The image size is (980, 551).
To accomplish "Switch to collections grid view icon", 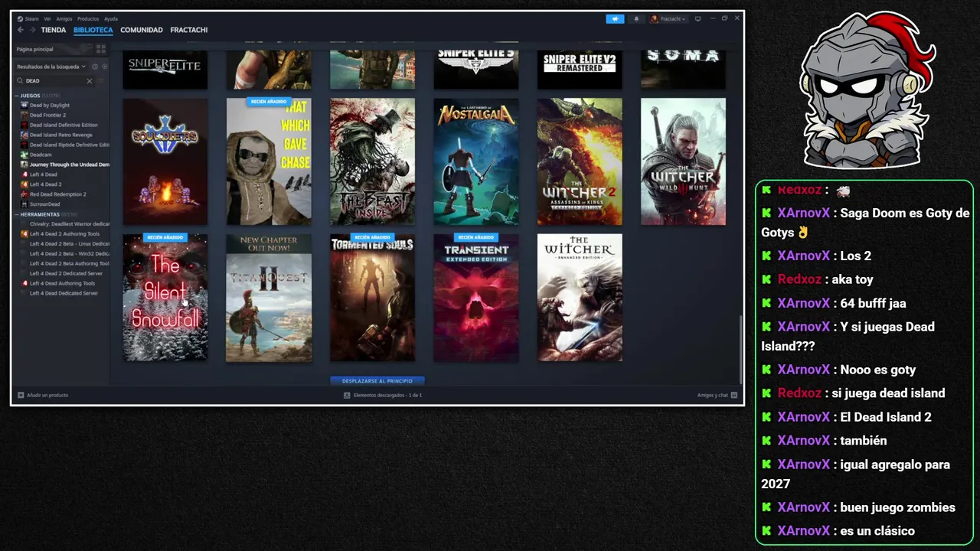I will pos(101,48).
